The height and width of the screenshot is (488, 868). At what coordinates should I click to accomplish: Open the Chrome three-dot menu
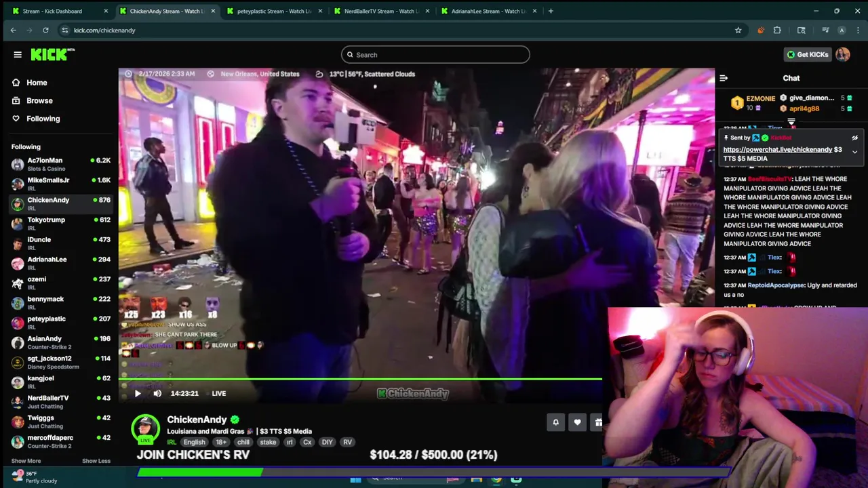pos(859,30)
